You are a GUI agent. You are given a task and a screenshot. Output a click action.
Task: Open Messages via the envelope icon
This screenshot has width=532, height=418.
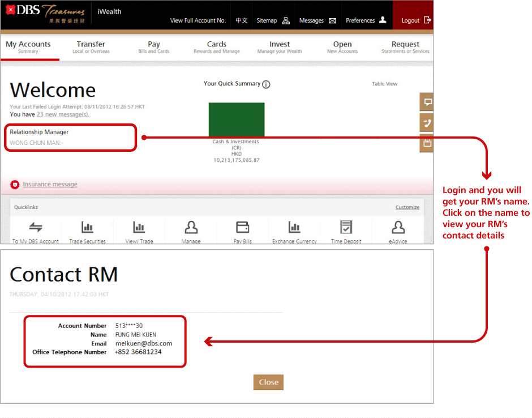click(x=332, y=20)
